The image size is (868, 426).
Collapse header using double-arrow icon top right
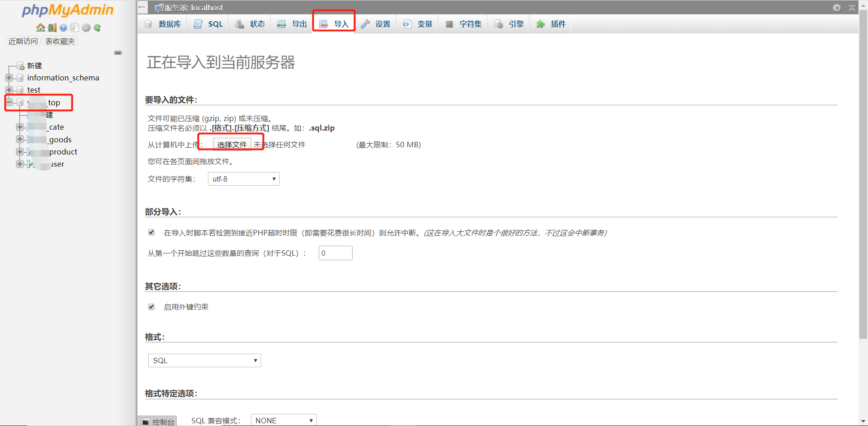point(852,8)
